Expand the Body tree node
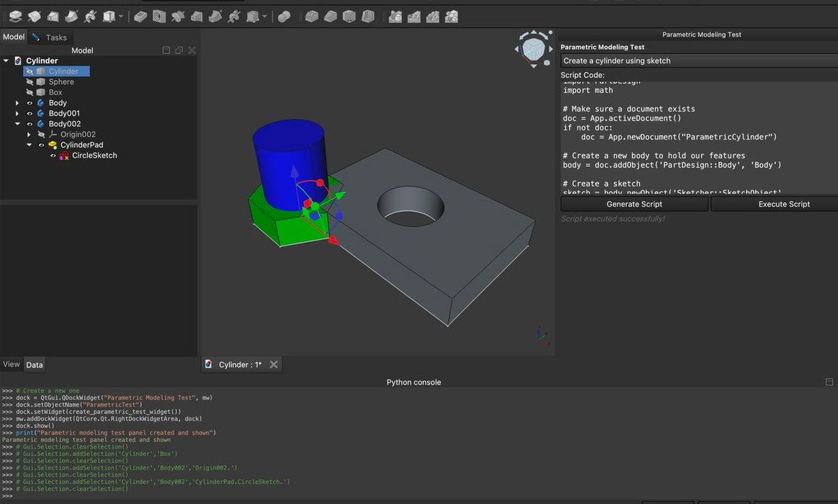 17,103
